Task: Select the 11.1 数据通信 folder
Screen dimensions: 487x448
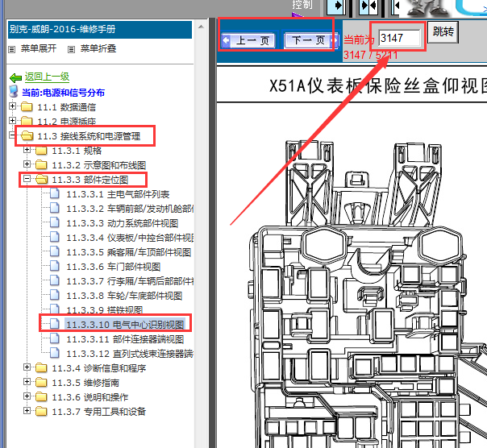Action: [66, 107]
